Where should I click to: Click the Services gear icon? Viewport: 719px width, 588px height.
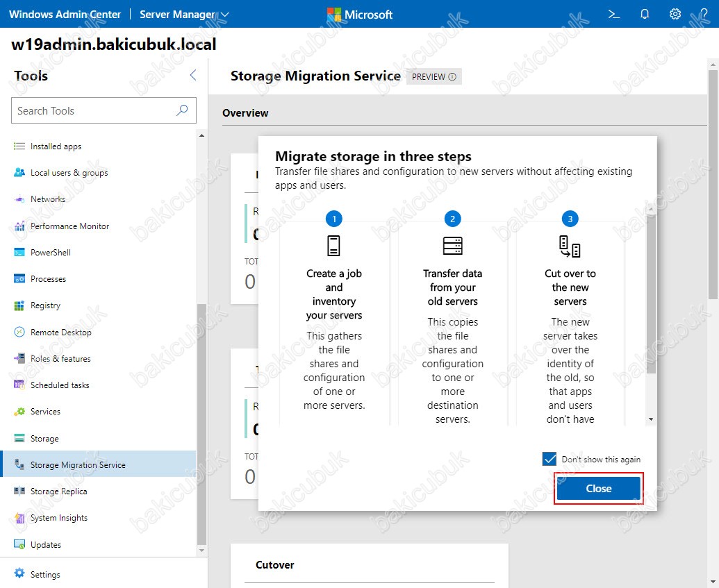pos(19,411)
